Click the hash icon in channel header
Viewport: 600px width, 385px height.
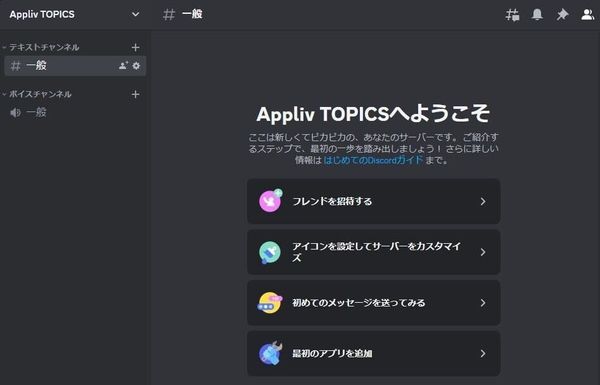169,15
